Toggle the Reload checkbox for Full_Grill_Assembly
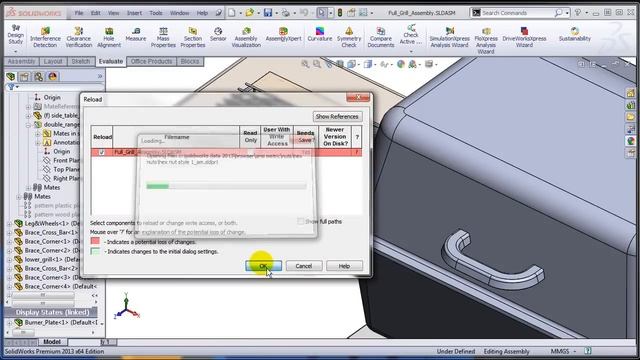 [x=102, y=152]
